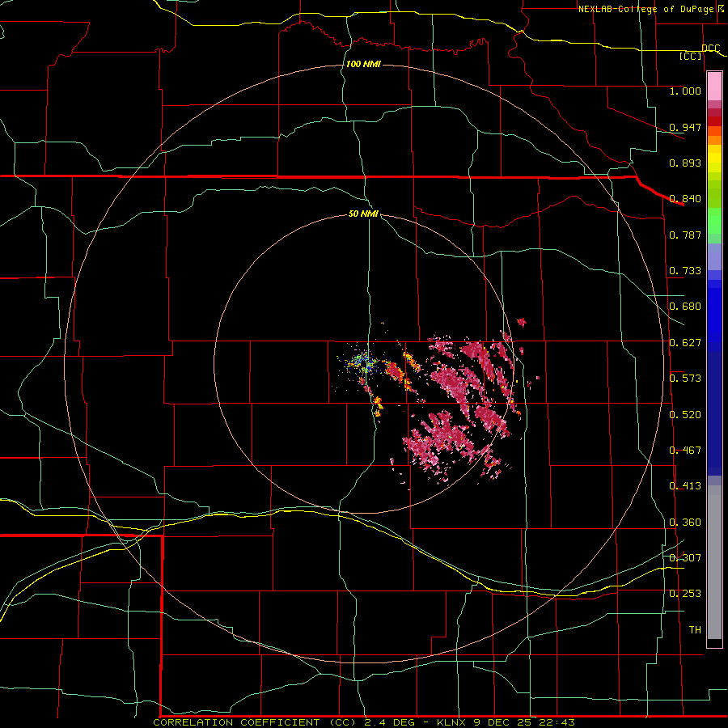Image resolution: width=728 pixels, height=728 pixels.
Task: Click the blue-green echo cluster at radar center
Action: [363, 362]
